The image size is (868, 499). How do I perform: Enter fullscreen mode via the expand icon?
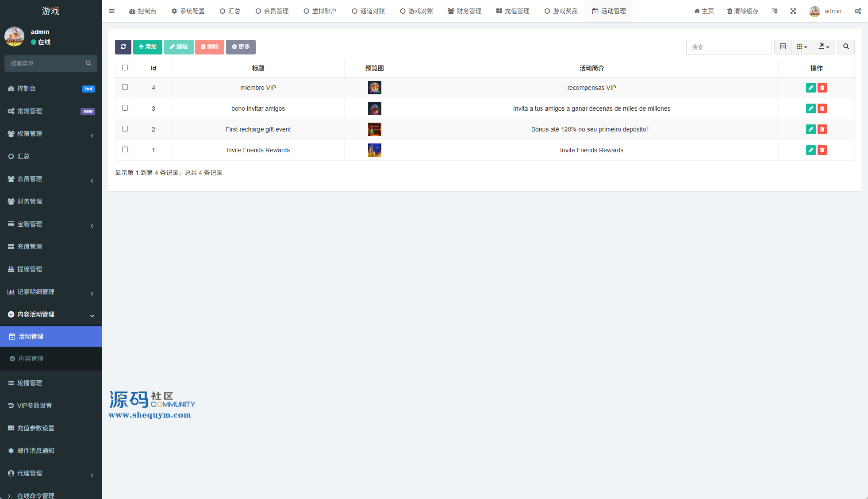pos(793,11)
